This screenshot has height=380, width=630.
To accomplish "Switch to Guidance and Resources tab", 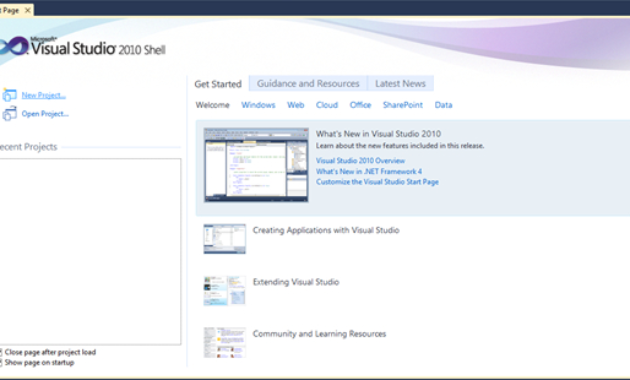I will (x=308, y=84).
